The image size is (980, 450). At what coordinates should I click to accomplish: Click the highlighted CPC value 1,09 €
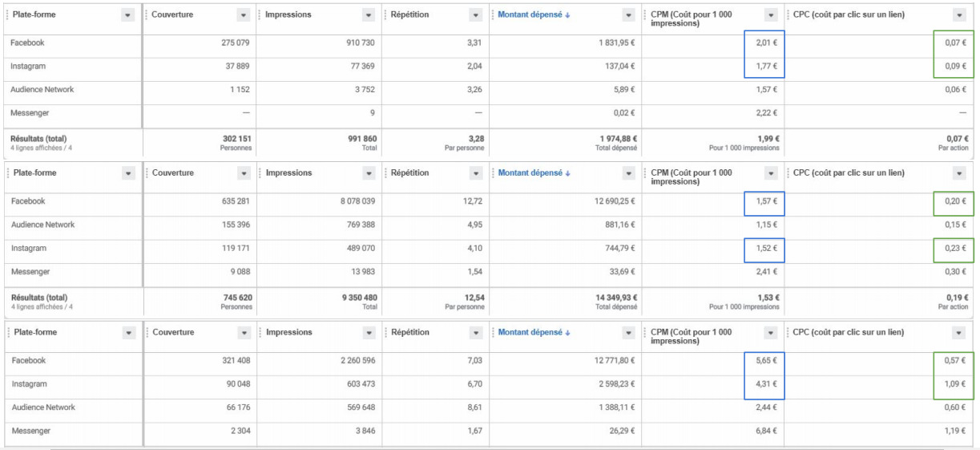click(x=955, y=384)
